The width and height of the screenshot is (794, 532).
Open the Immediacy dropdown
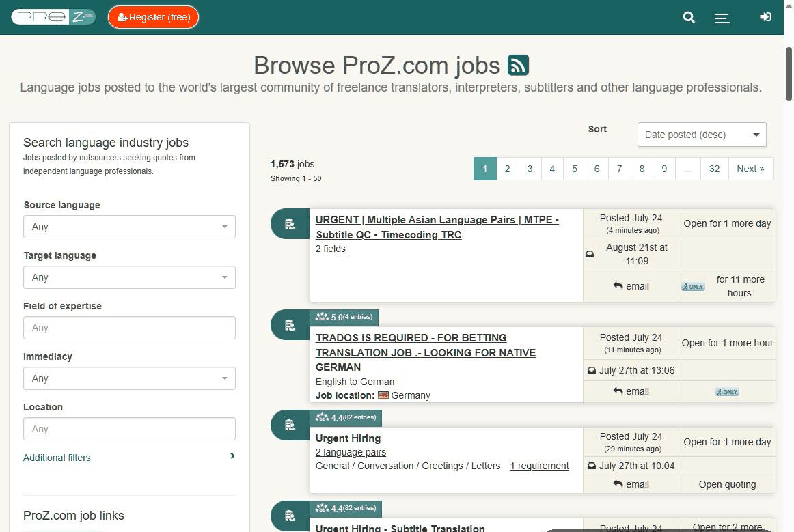tap(129, 378)
